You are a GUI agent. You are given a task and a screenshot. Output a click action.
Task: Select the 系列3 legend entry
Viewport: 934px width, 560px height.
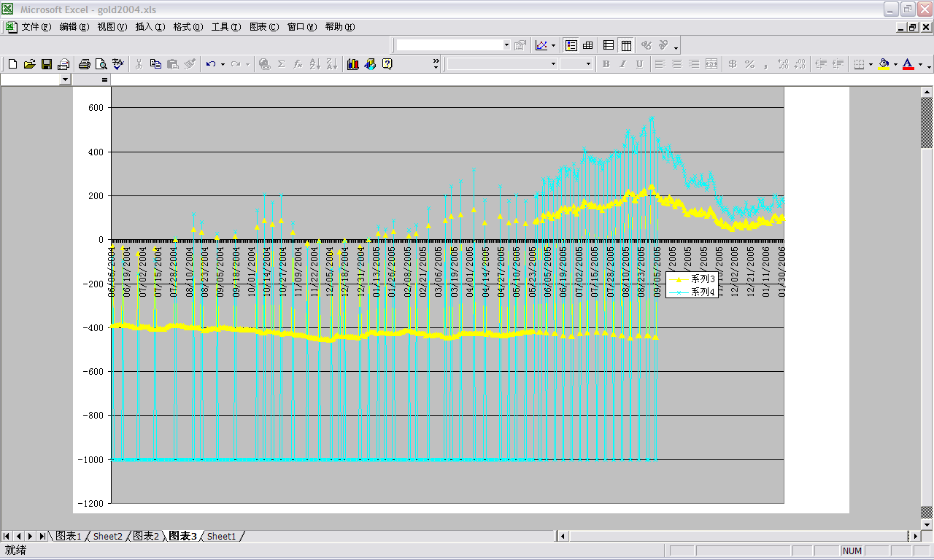tap(703, 279)
